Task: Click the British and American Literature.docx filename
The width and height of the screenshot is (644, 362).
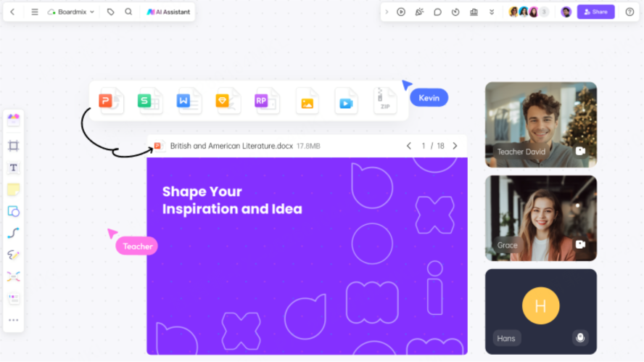Action: point(231,146)
